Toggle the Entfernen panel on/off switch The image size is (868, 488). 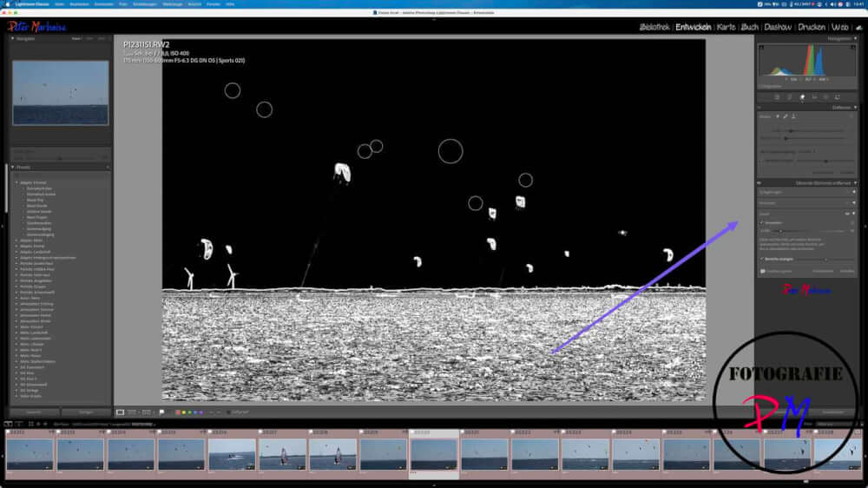tap(759, 108)
